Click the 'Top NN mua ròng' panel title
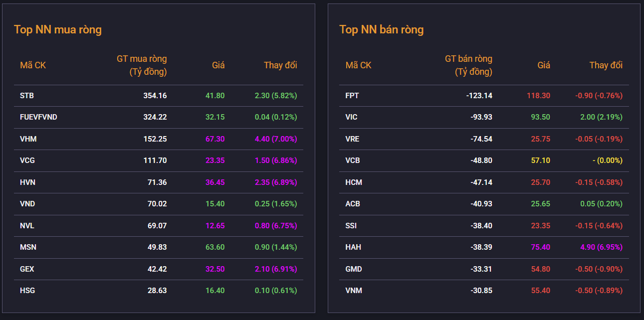Screen dimensions: 644x320 pos(58,29)
